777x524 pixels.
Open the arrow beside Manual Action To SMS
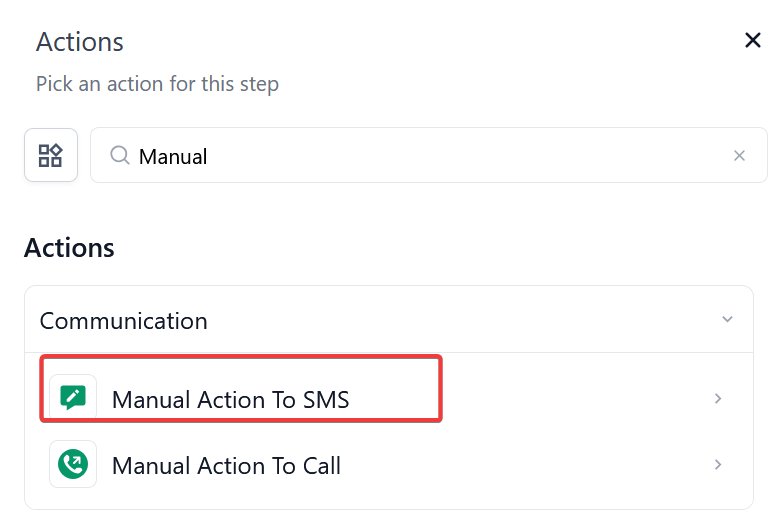718,399
